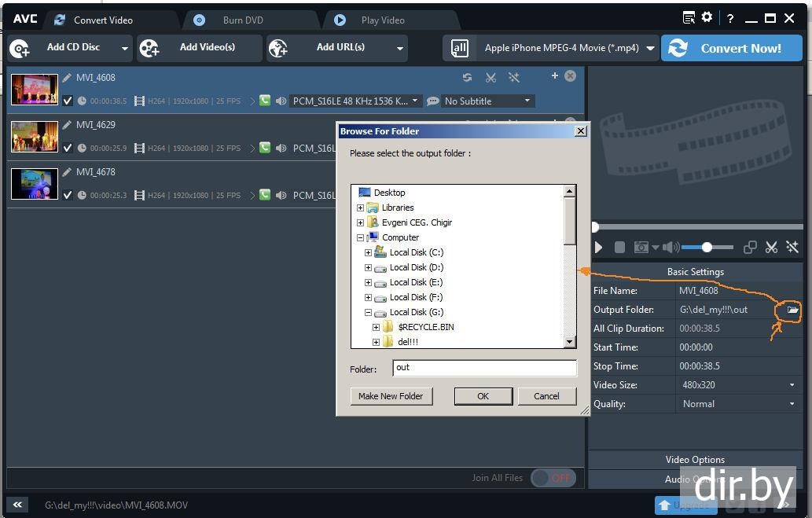Expand the Local Disk (C:) tree node
The height and width of the screenshot is (518, 812).
point(369,252)
